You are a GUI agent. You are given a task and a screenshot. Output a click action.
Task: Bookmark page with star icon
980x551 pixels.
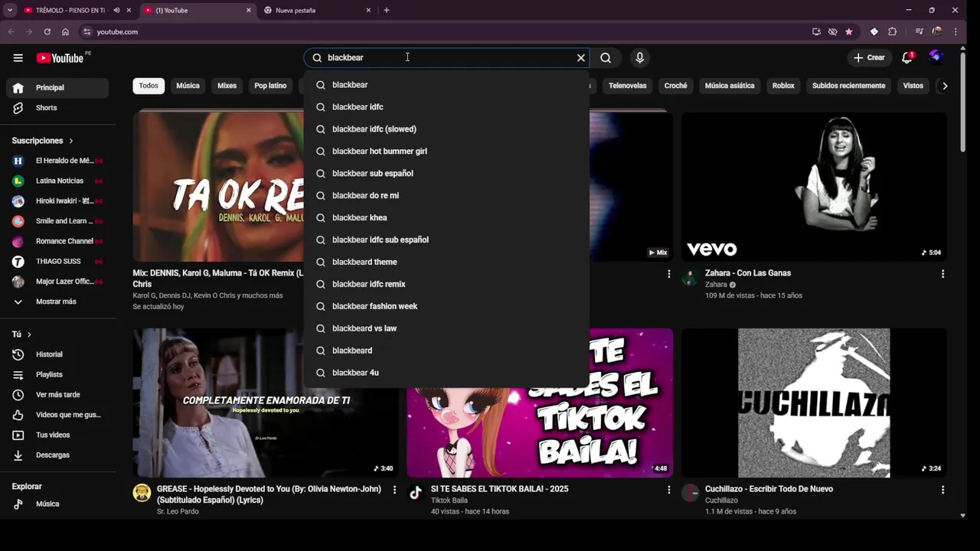tap(849, 31)
